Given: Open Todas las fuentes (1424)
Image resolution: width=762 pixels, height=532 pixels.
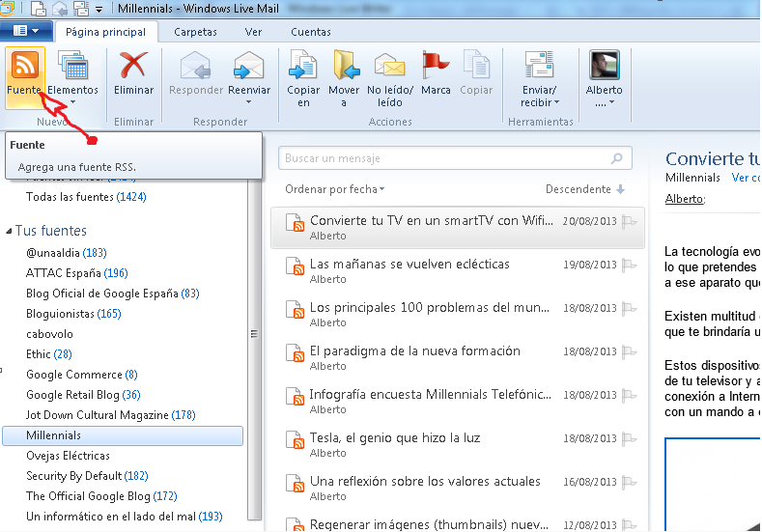Looking at the screenshot, I should coord(86,197).
